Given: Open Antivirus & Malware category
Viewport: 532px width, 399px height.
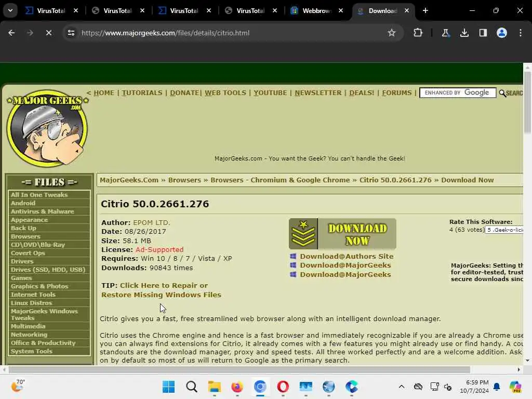Looking at the screenshot, I should [x=42, y=211].
